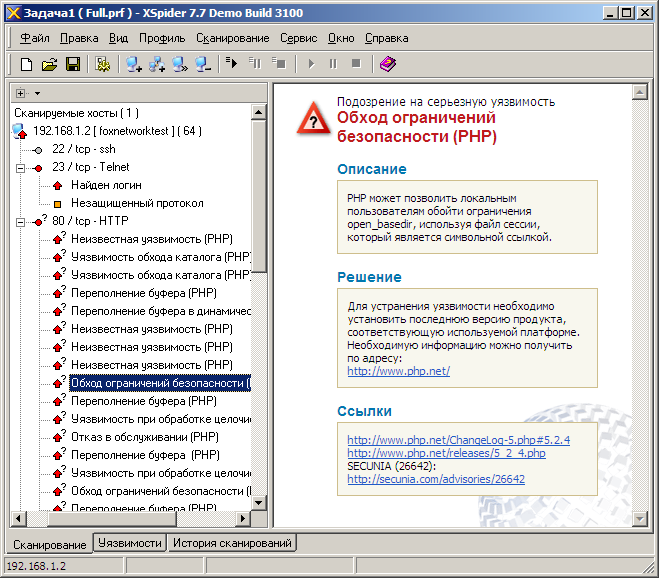Click the tree scrollbar down arrow
This screenshot has width=659, height=578.
tap(258, 503)
